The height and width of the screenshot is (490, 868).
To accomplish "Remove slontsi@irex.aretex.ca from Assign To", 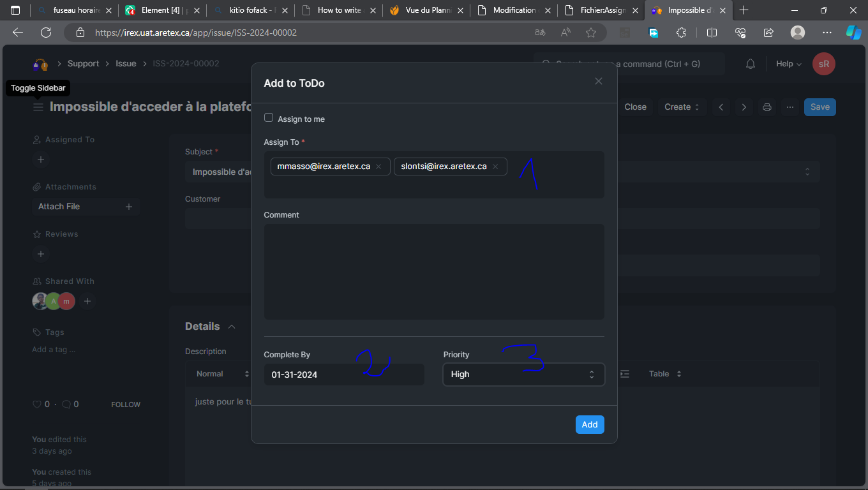I will [495, 167].
